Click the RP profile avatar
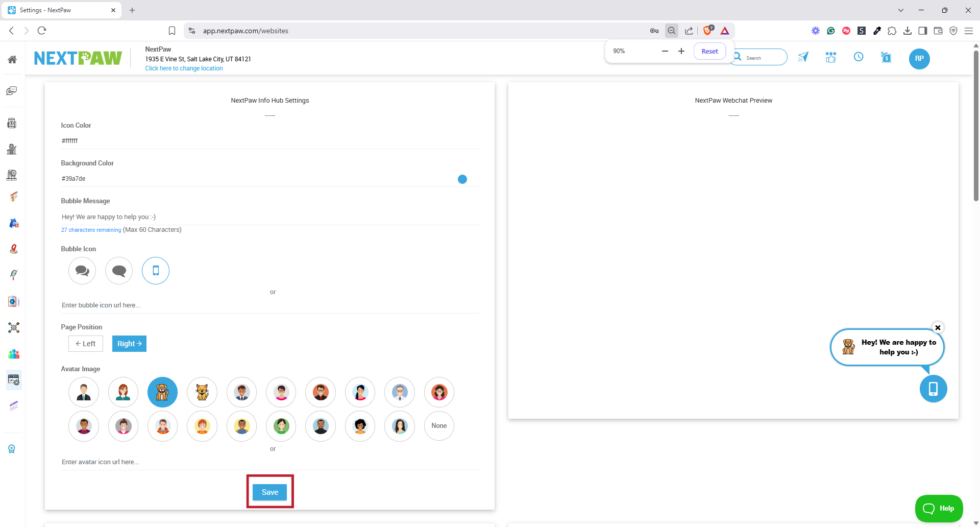The image size is (980, 527). (919, 59)
